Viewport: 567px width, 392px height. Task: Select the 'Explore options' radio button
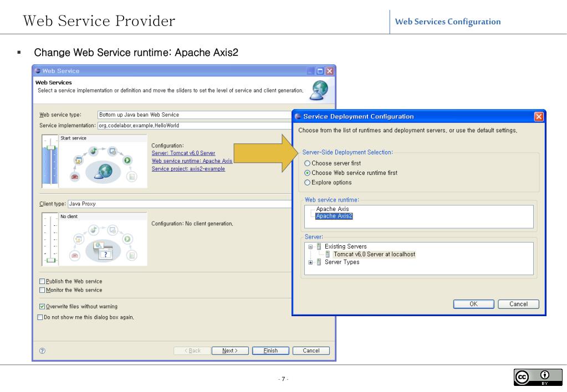(x=308, y=183)
